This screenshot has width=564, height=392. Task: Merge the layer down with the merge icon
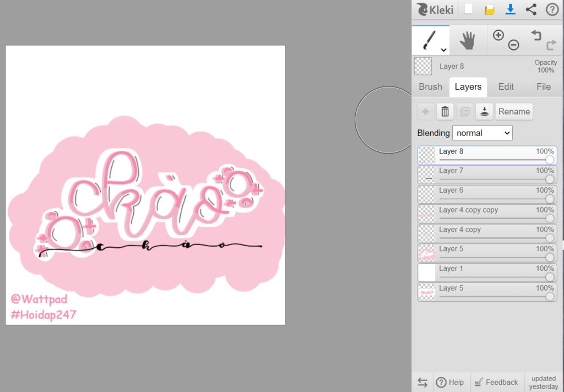484,111
